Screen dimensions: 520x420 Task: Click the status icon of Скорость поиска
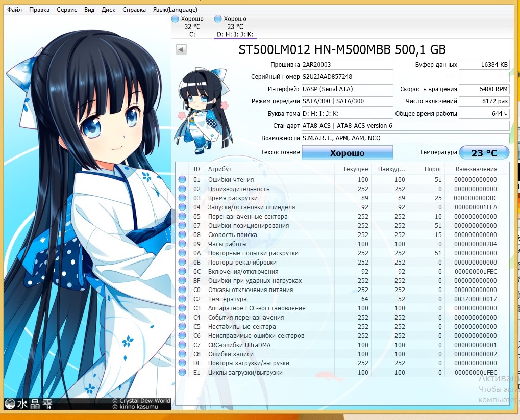(182, 234)
